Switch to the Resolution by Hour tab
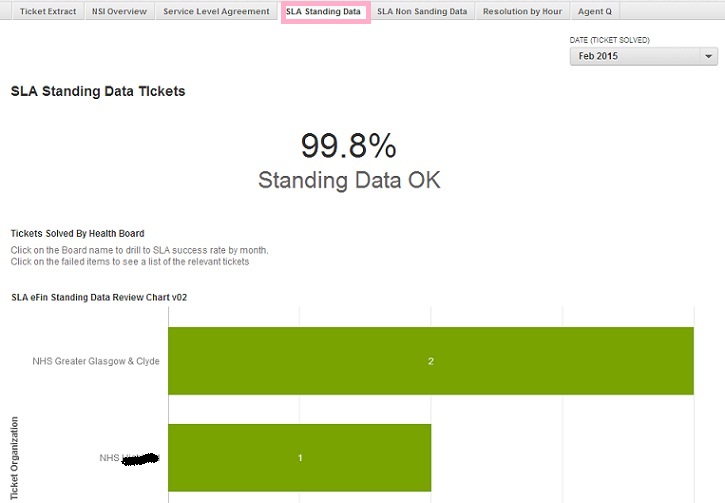Viewport: 725px width, 503px height. [x=522, y=12]
